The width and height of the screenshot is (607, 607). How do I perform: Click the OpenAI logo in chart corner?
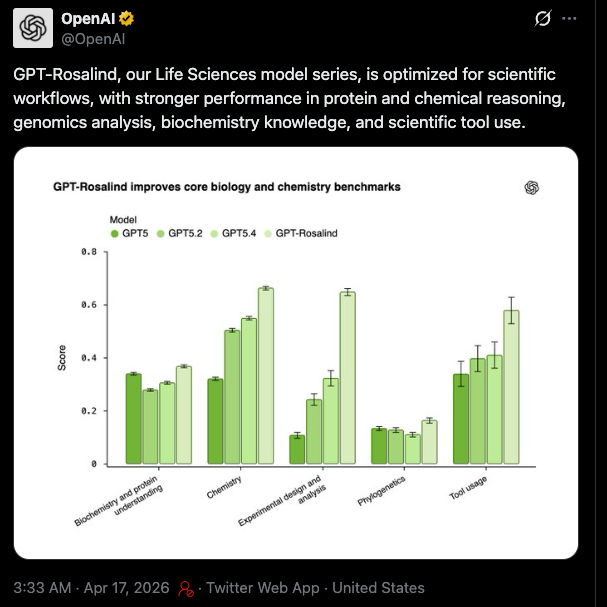(532, 188)
